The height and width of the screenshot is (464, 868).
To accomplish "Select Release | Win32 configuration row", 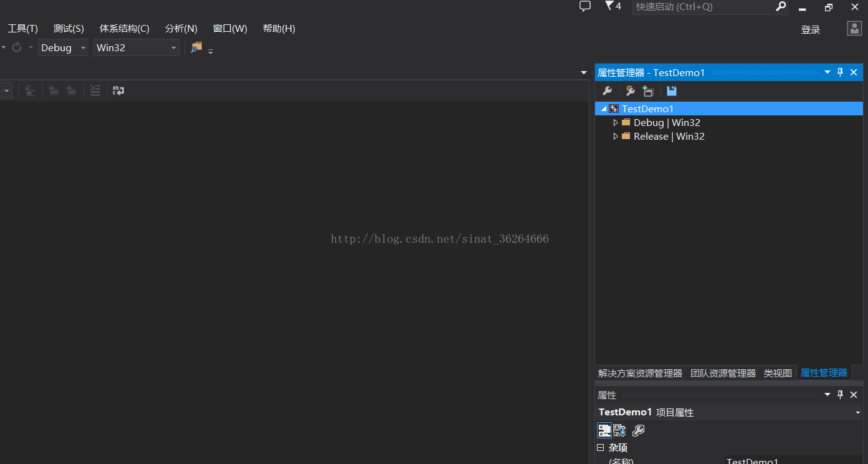I will (x=729, y=136).
